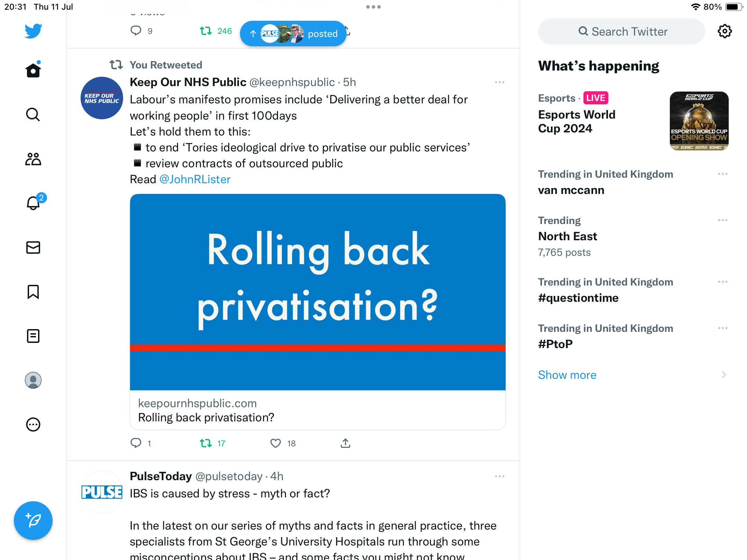
Task: Open more options for PulseToday tweet
Action: point(499,476)
